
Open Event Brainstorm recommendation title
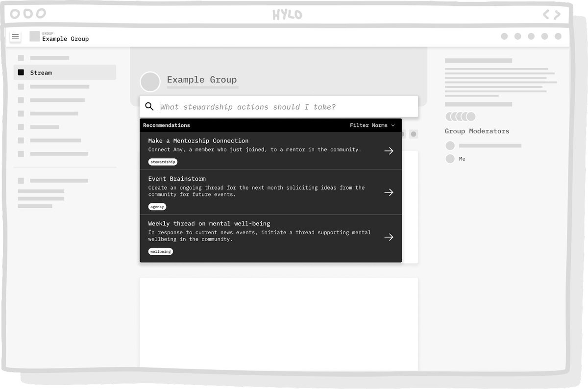point(177,179)
